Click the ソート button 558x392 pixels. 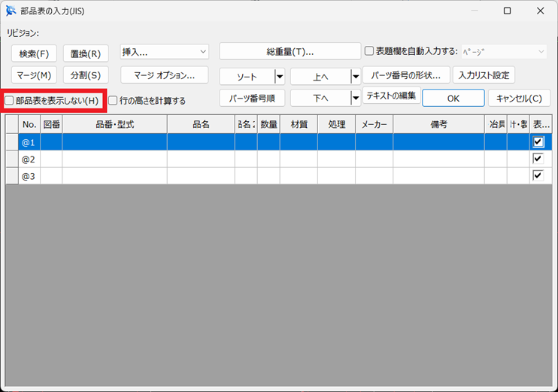(247, 77)
